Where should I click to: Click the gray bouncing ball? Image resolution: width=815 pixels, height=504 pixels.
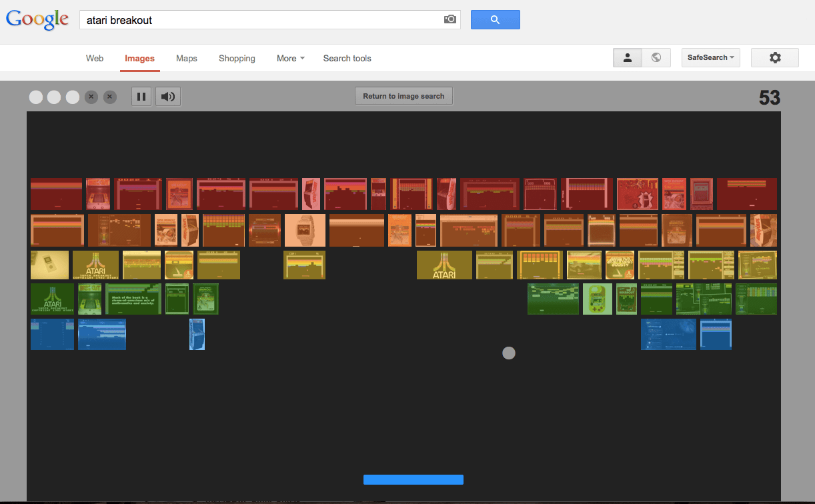coord(509,353)
